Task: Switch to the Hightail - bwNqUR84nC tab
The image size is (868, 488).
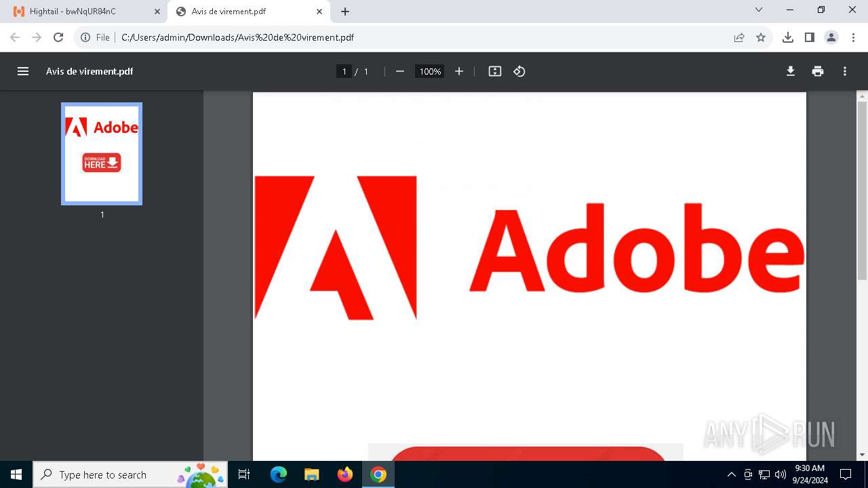Action: click(85, 12)
